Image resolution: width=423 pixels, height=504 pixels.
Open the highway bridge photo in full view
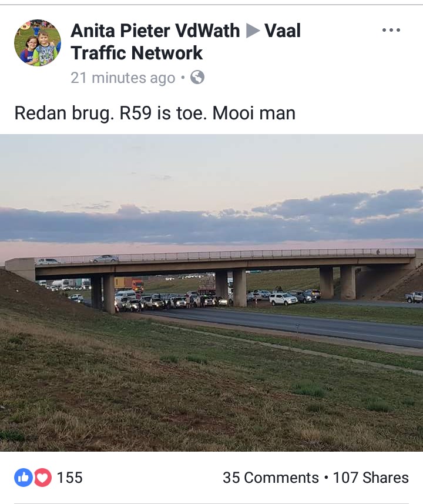point(211,292)
